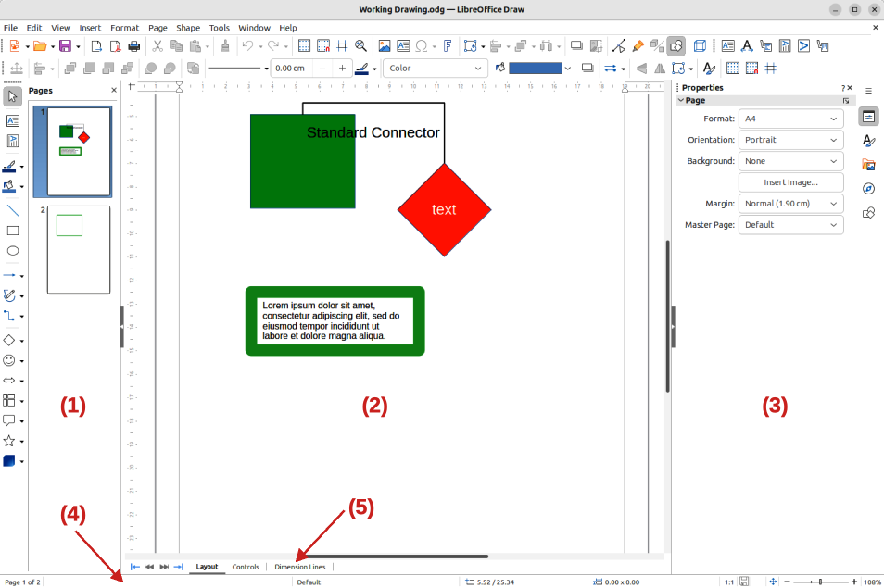Switch to the Dimension Lines layer tab
Screen dimensions: 884x588
300,567
